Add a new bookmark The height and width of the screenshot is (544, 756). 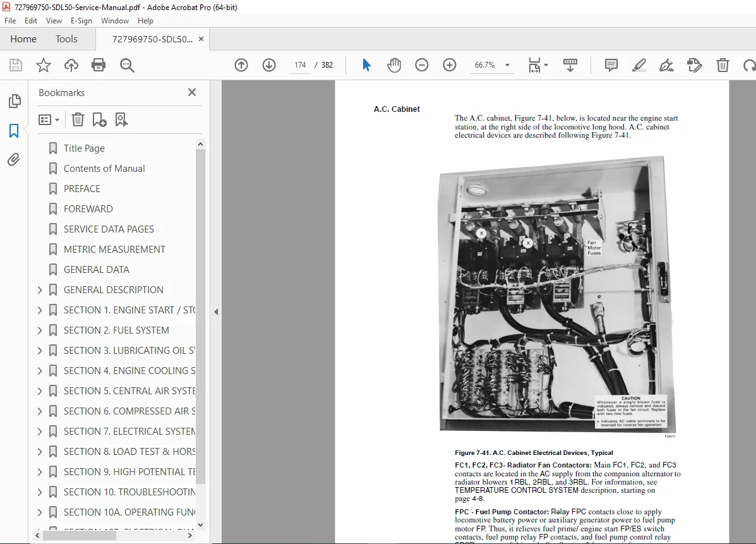tap(99, 119)
